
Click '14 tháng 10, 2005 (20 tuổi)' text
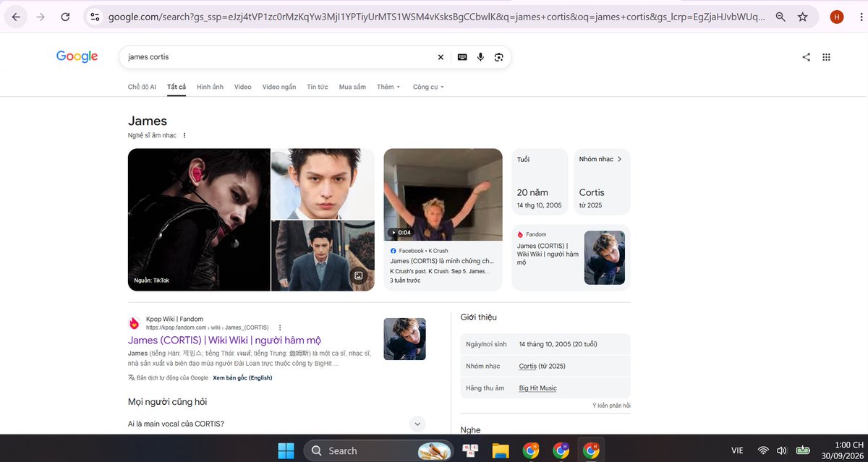(x=558, y=344)
